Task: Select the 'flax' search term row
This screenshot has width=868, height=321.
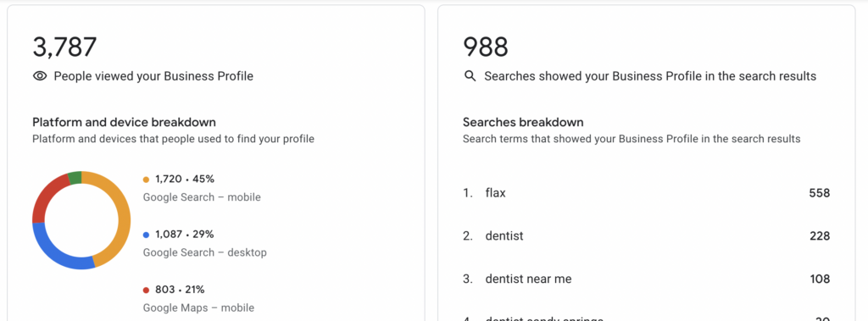Action: 647,193
